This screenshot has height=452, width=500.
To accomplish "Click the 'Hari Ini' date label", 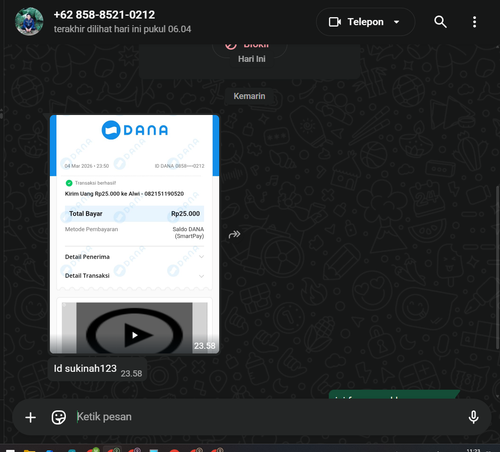I will (x=252, y=59).
